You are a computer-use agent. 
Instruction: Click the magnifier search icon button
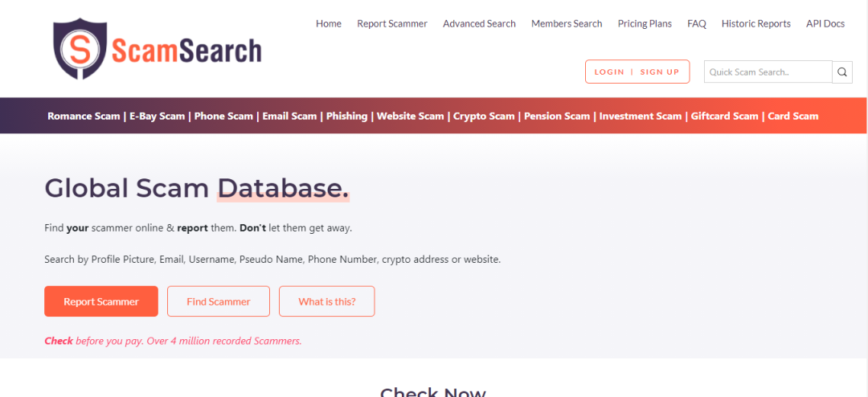[842, 72]
